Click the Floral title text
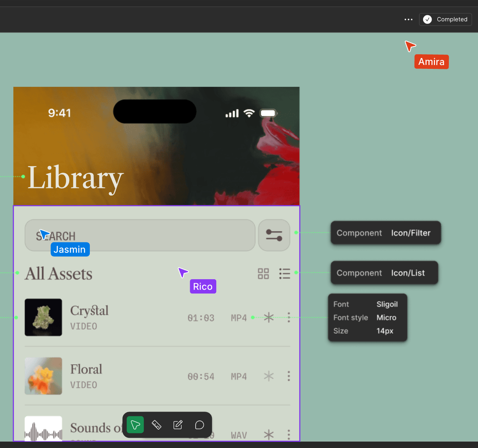Screen dimensions: 478x448 click(x=86, y=369)
